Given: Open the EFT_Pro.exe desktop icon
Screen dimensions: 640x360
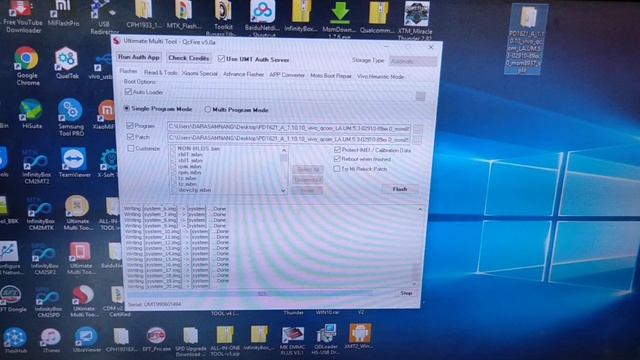Looking at the screenshot, I should [x=156, y=340].
